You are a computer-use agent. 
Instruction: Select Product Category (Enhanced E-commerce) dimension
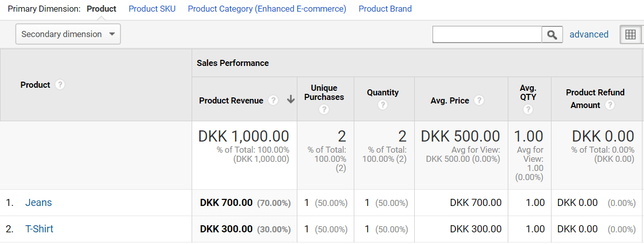[x=267, y=9]
